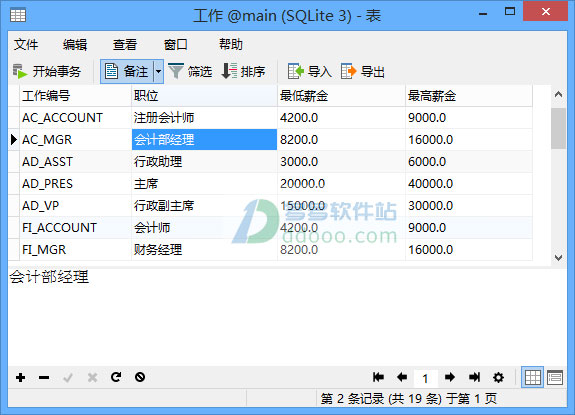Select the FI_MGR cell
Viewport: 575px width, 415px height.
pos(76,250)
